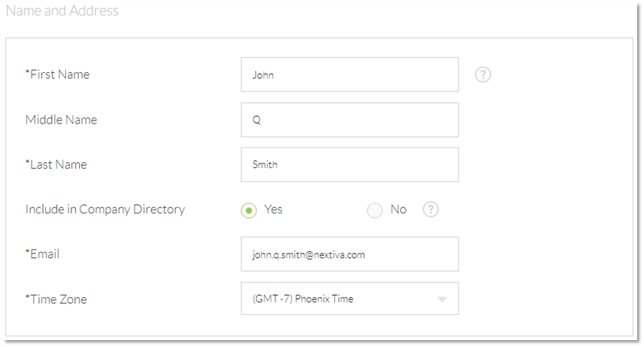Click the 'Include in Company Directory' label
Image resolution: width=644 pixels, height=347 pixels.
[105, 210]
